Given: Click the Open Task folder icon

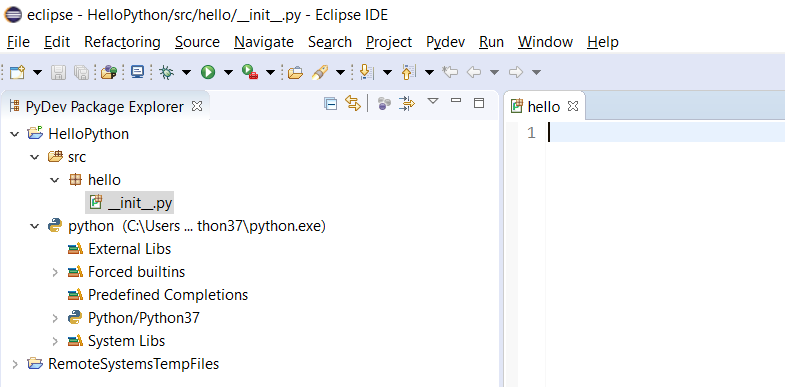Looking at the screenshot, I should [x=295, y=73].
